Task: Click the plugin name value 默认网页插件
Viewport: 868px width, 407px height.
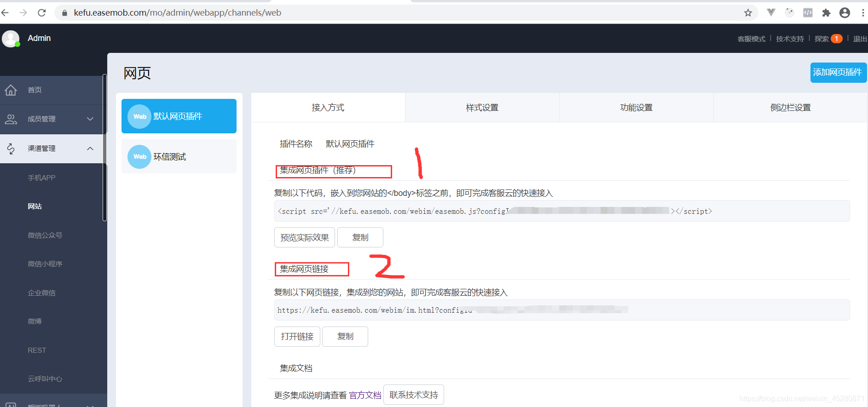Action: pyautogui.click(x=350, y=144)
